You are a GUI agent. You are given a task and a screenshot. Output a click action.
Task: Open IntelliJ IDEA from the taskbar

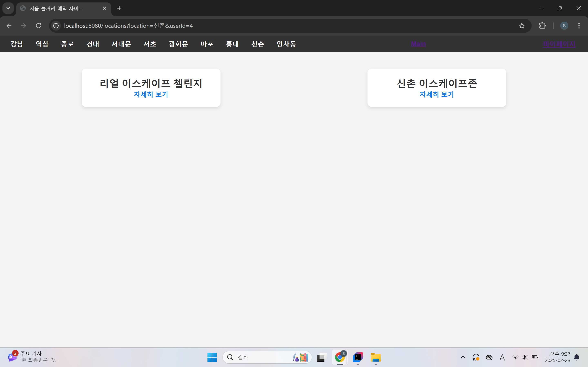(358, 357)
